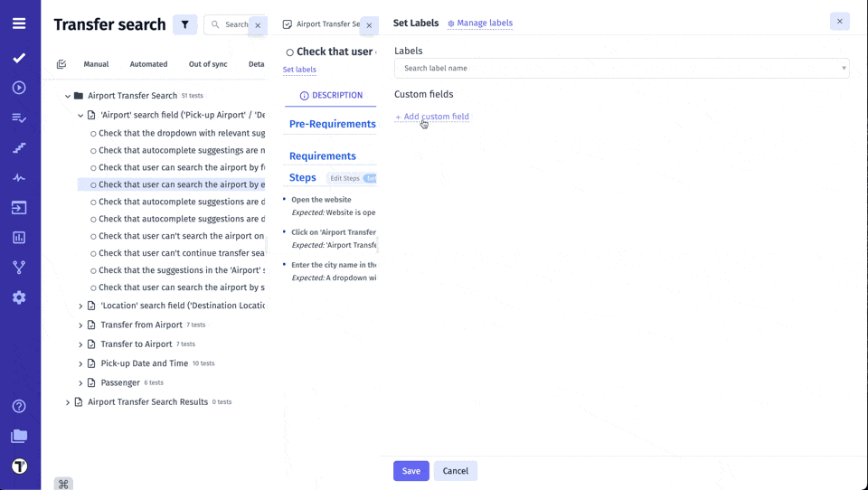This screenshot has height=490, width=868.
Task: Open the Runs play icon in sidebar
Action: (x=19, y=88)
